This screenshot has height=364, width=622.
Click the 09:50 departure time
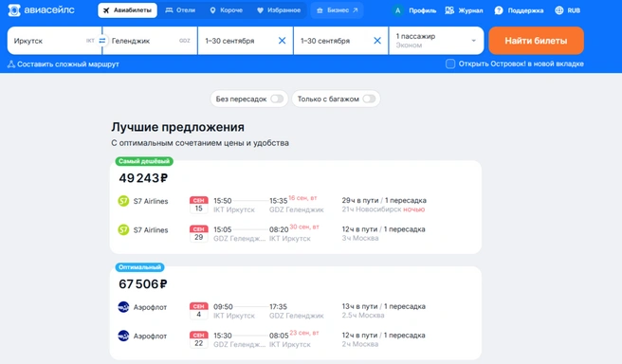[223, 306]
